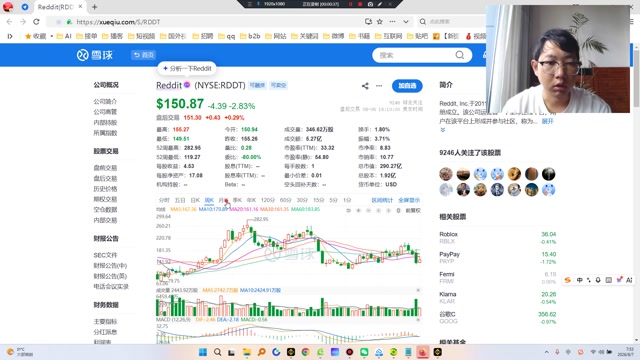Click the browser address bar URL
The image size is (640, 360).
pyautogui.click(x=118, y=22)
